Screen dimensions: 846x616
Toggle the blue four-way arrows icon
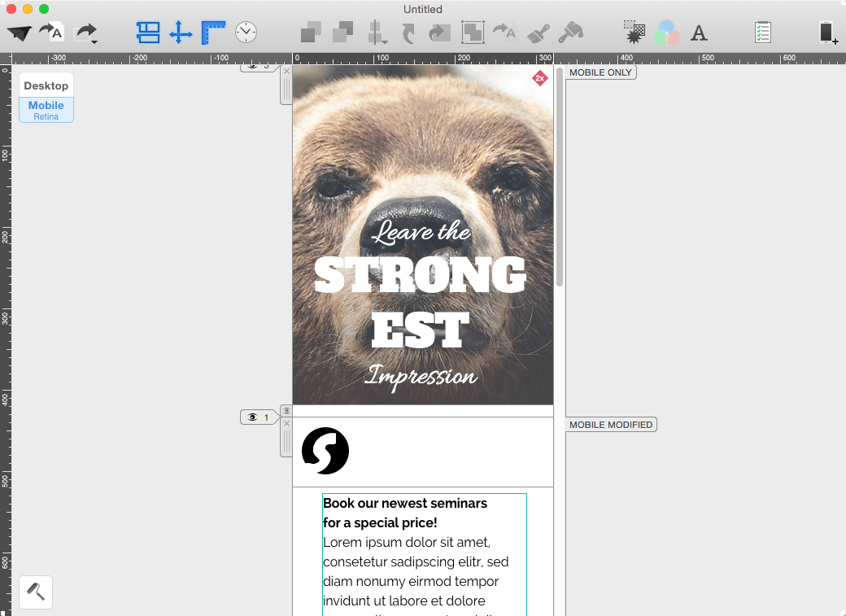coord(181,33)
